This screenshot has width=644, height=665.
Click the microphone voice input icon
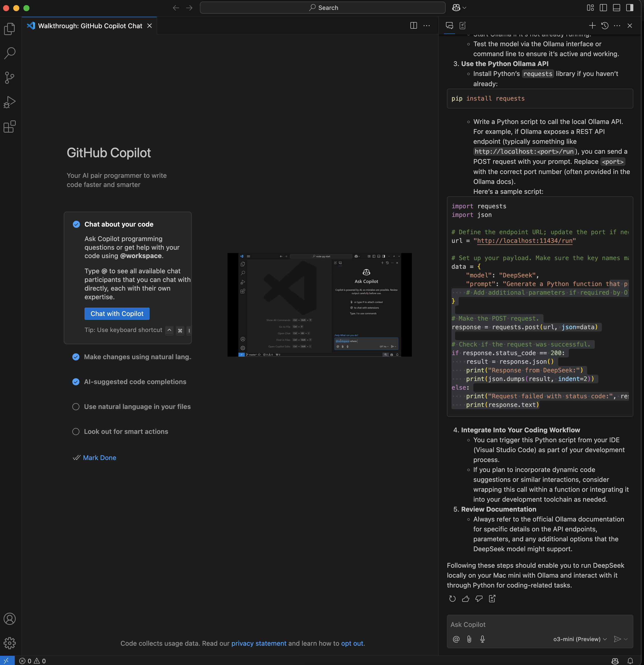(482, 639)
